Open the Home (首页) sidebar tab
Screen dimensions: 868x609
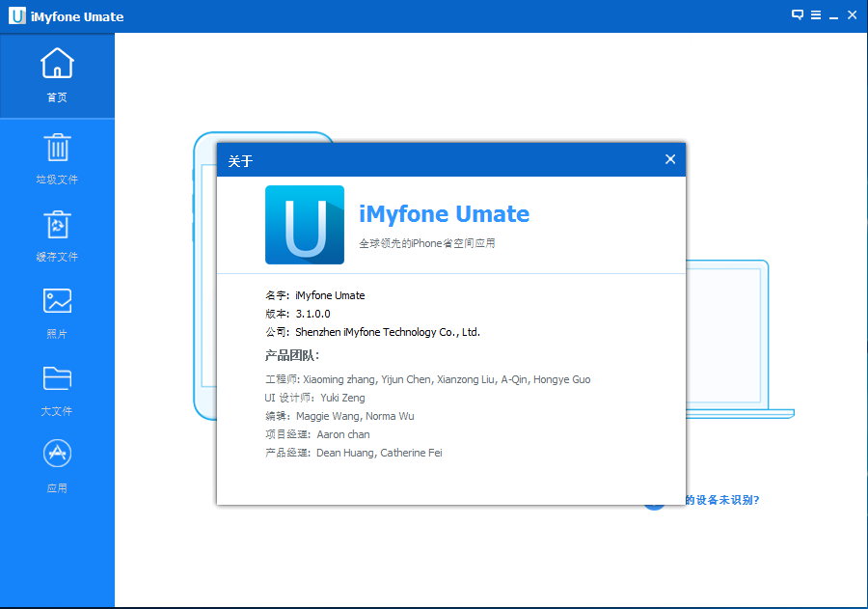(x=57, y=75)
